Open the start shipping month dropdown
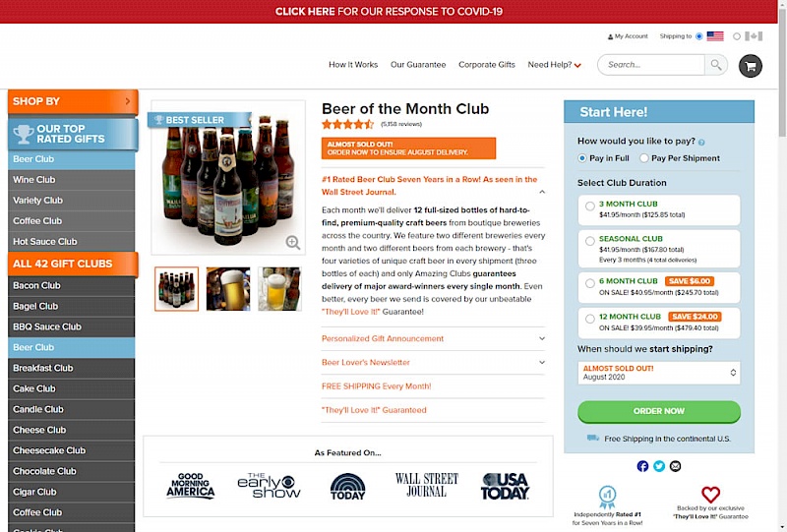The height and width of the screenshot is (532, 787). (x=658, y=373)
